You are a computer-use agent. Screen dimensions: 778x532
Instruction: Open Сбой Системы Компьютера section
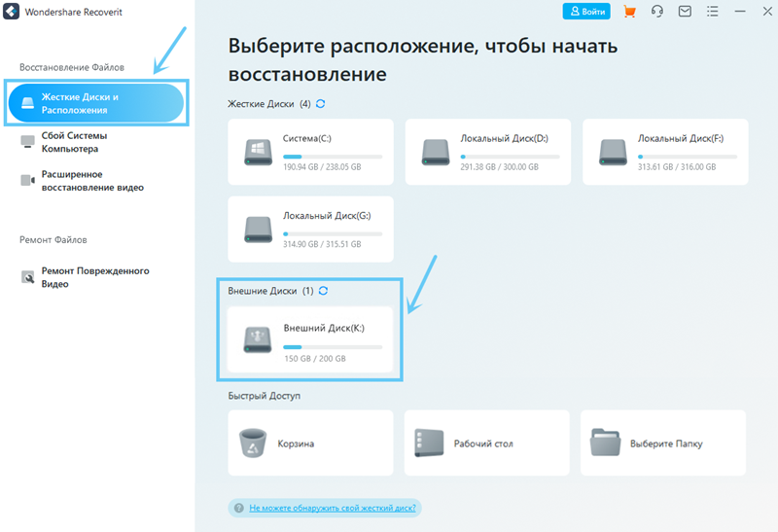point(74,143)
